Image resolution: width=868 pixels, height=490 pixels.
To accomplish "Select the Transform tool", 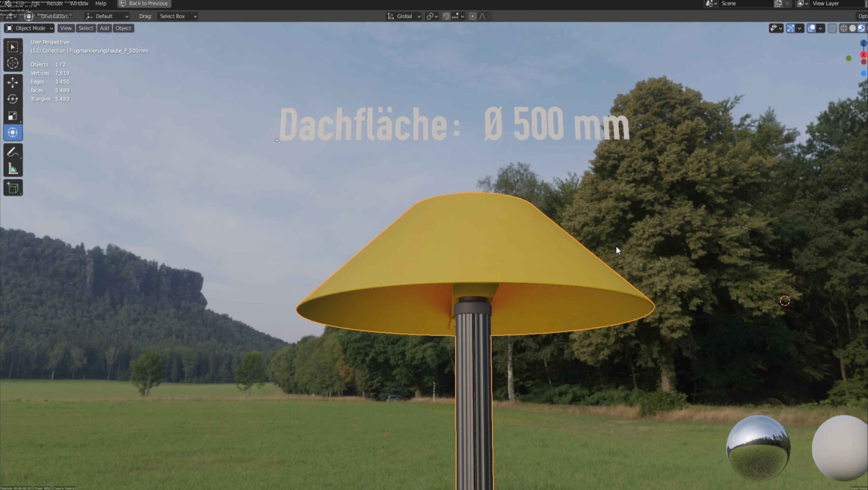I will [x=13, y=132].
